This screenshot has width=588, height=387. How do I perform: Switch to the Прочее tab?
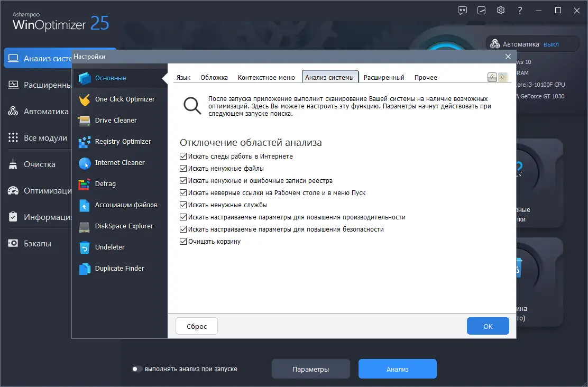click(426, 78)
